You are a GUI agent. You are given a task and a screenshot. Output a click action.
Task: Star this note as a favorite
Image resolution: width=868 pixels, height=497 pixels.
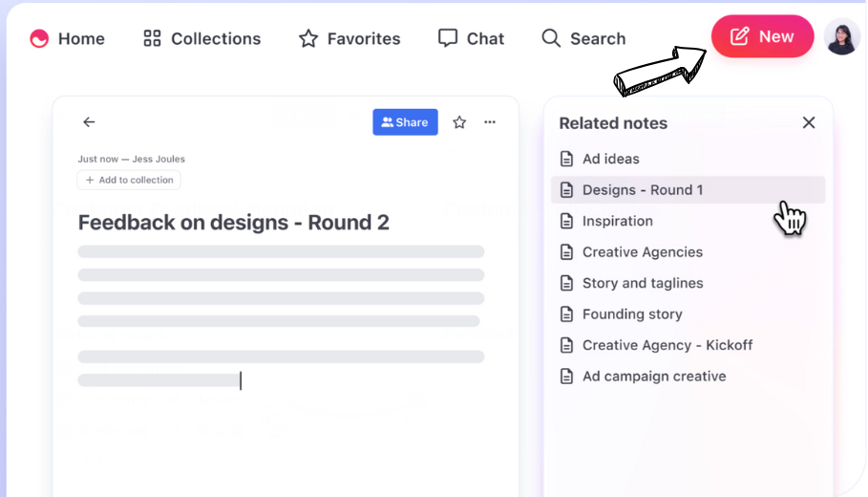(x=459, y=122)
